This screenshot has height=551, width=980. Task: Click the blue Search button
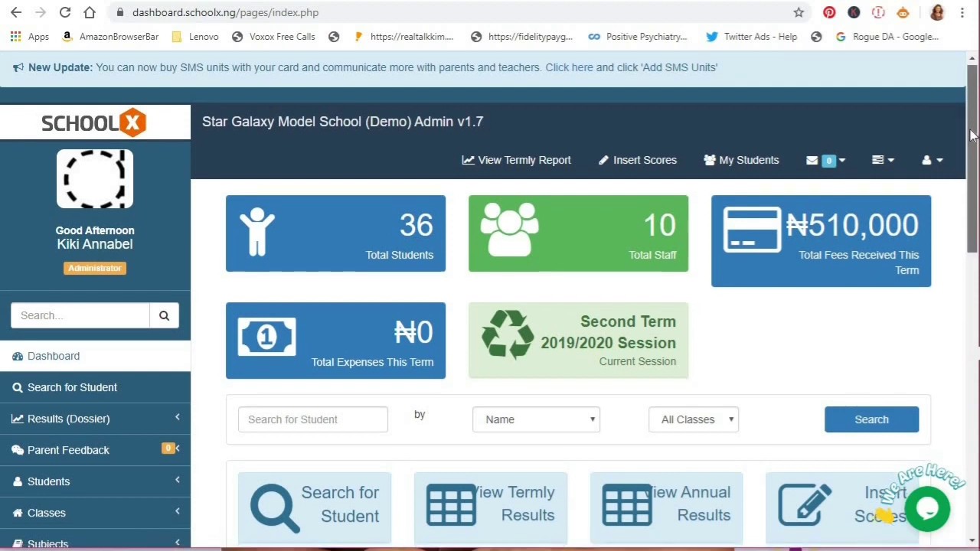click(871, 419)
